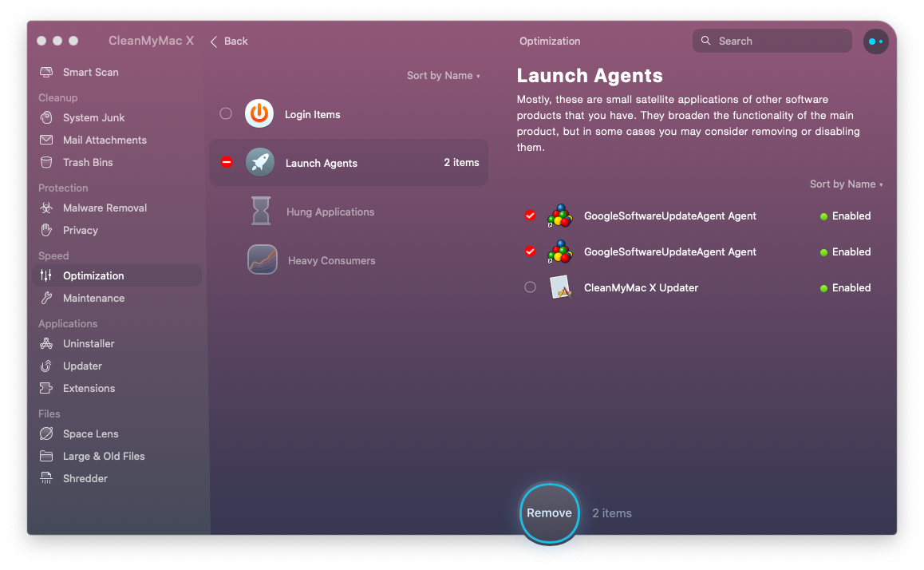Click the Search input field
Image resolution: width=924 pixels, height=570 pixels.
(772, 41)
